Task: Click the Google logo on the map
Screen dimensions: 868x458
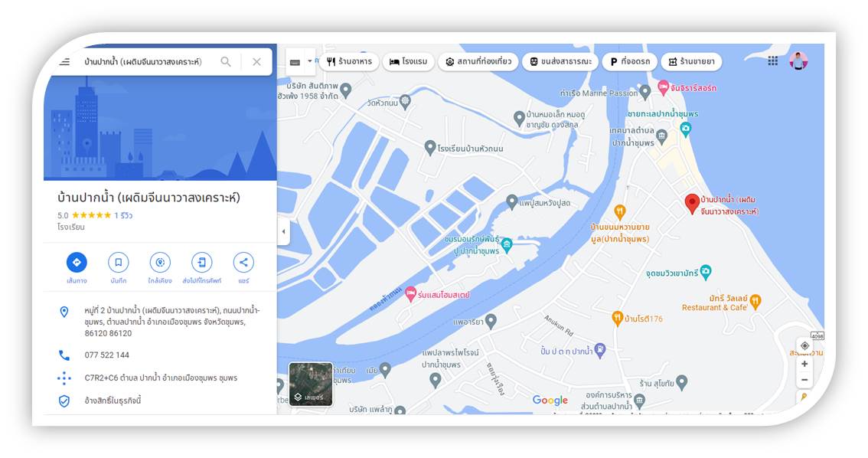Action: click(550, 400)
